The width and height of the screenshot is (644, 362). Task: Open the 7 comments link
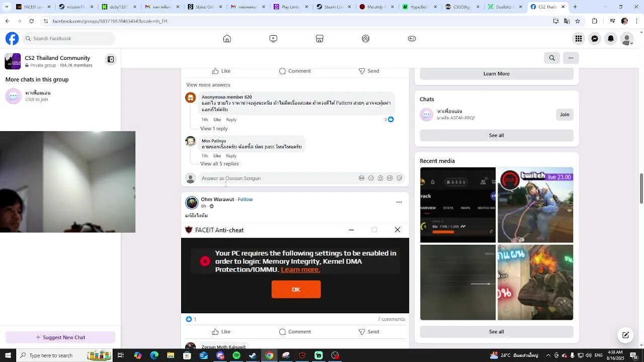391,319
